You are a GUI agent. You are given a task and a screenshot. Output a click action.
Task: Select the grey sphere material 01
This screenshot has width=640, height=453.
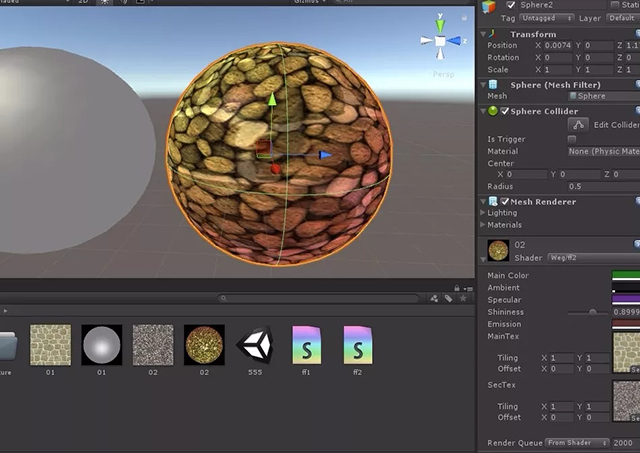101,345
